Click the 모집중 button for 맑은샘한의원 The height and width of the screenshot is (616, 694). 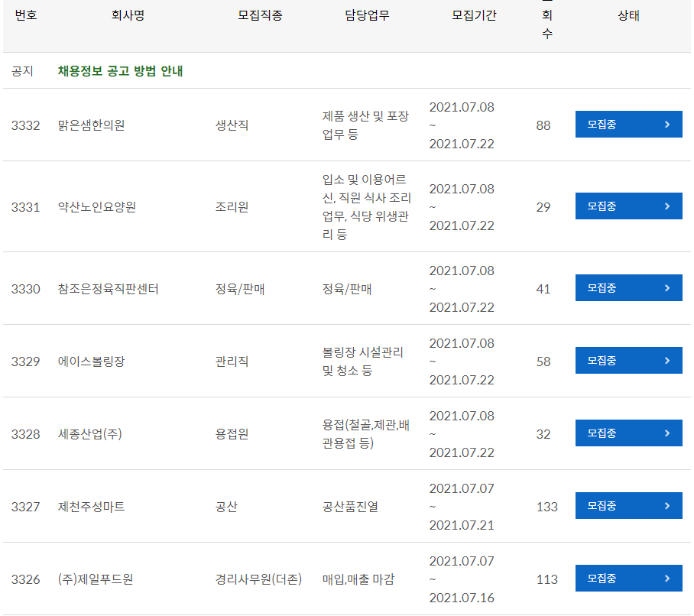pyautogui.click(x=628, y=124)
